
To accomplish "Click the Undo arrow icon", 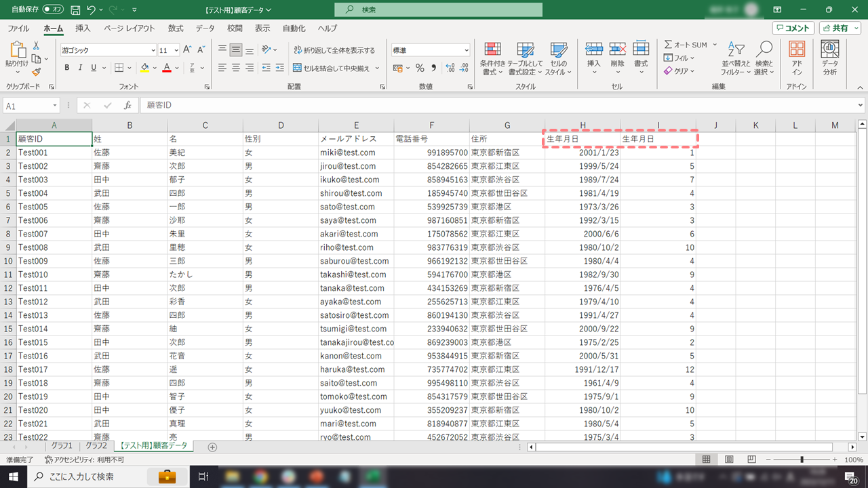I will [x=92, y=10].
